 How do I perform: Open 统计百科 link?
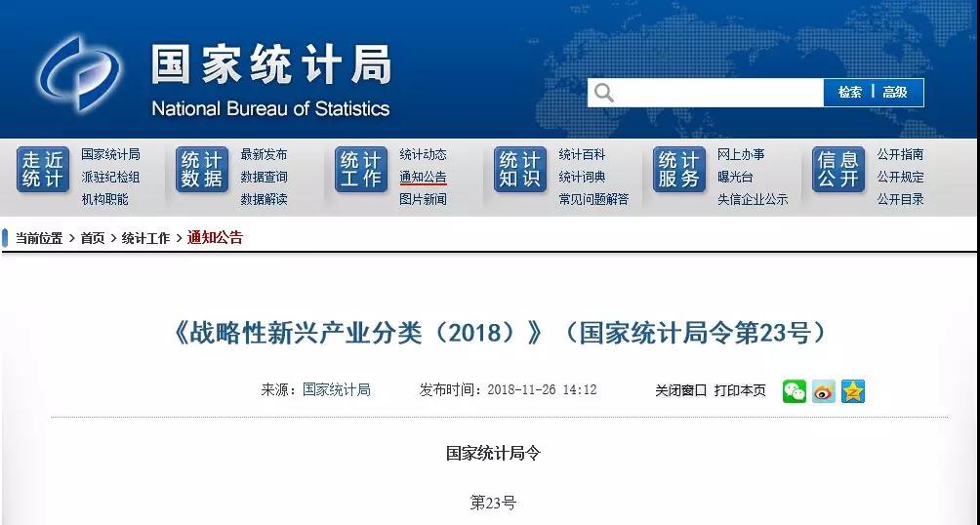tap(582, 154)
